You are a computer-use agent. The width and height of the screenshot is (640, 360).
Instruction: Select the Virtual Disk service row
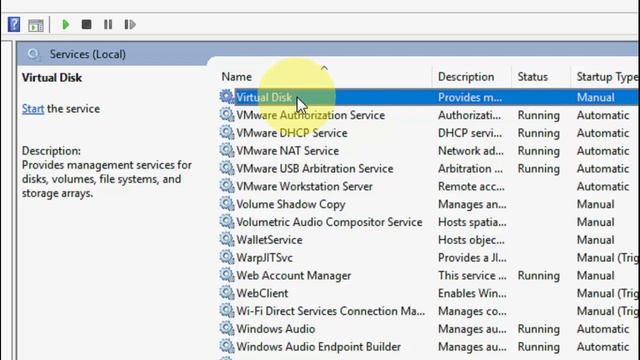[429, 97]
